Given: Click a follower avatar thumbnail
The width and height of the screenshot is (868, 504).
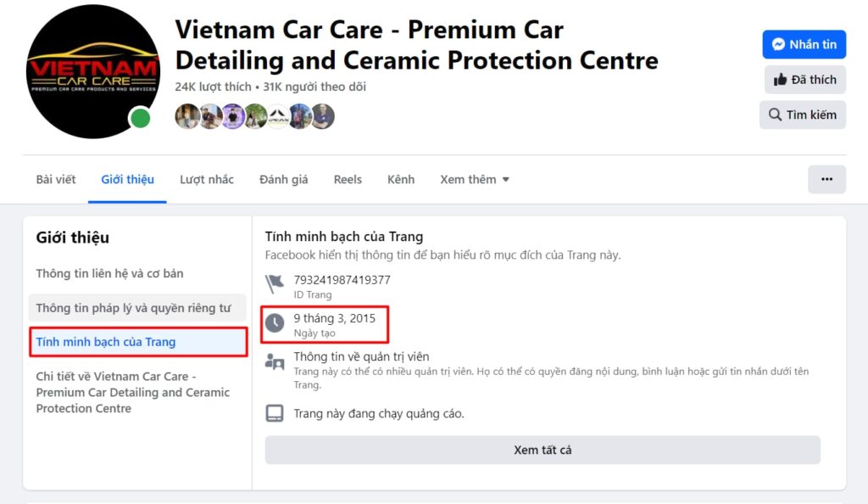Looking at the screenshot, I should pos(188,116).
